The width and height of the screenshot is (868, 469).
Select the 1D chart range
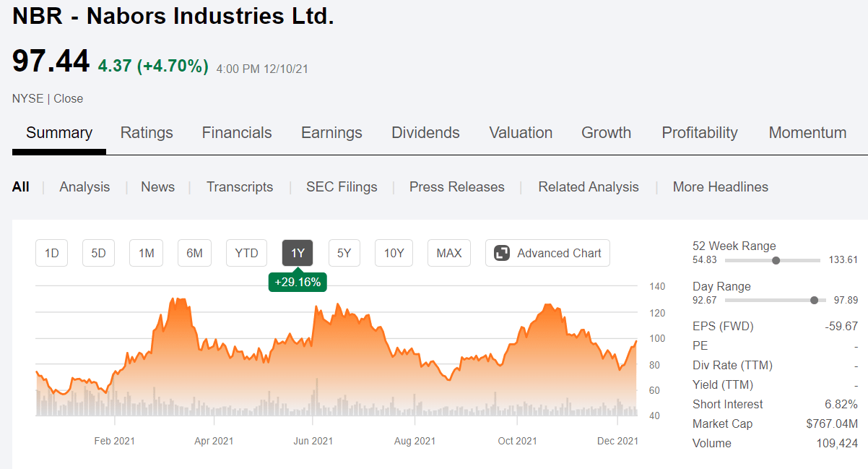tap(52, 253)
